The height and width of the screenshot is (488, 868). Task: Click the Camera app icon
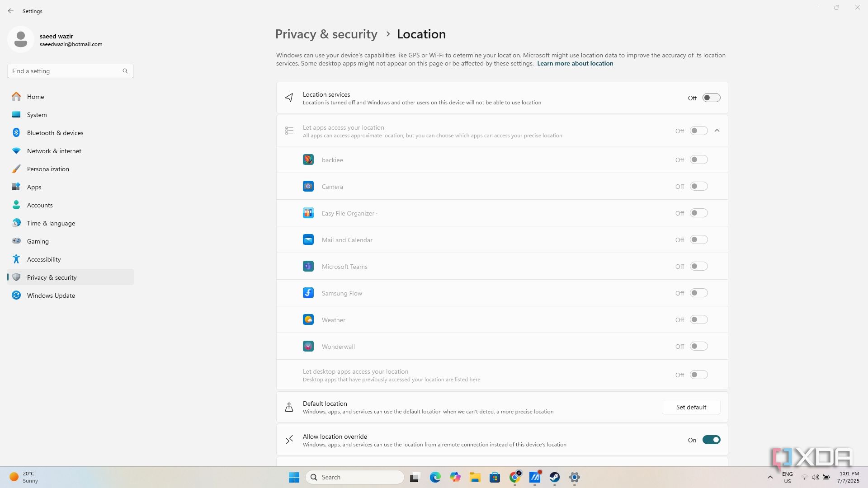[x=308, y=186]
